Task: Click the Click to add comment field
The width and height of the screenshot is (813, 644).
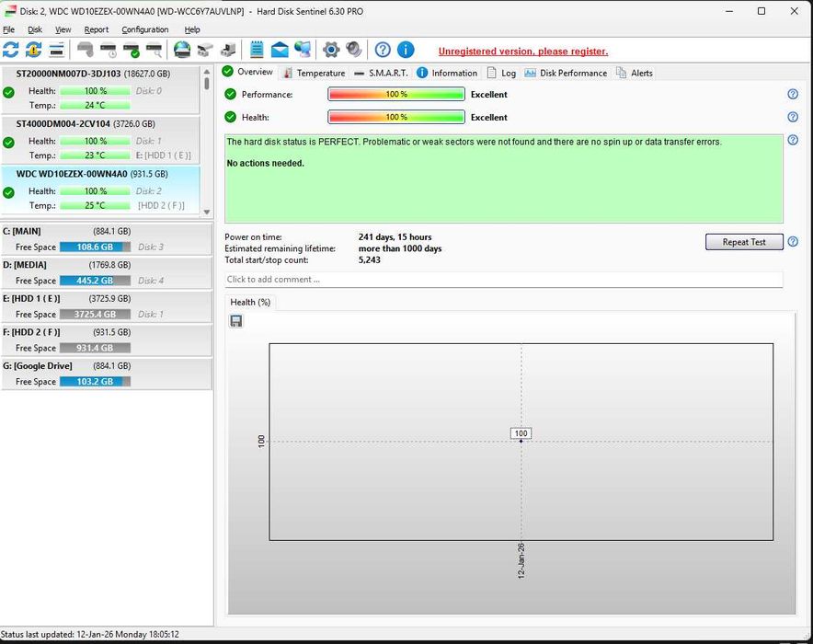Action: (x=503, y=280)
